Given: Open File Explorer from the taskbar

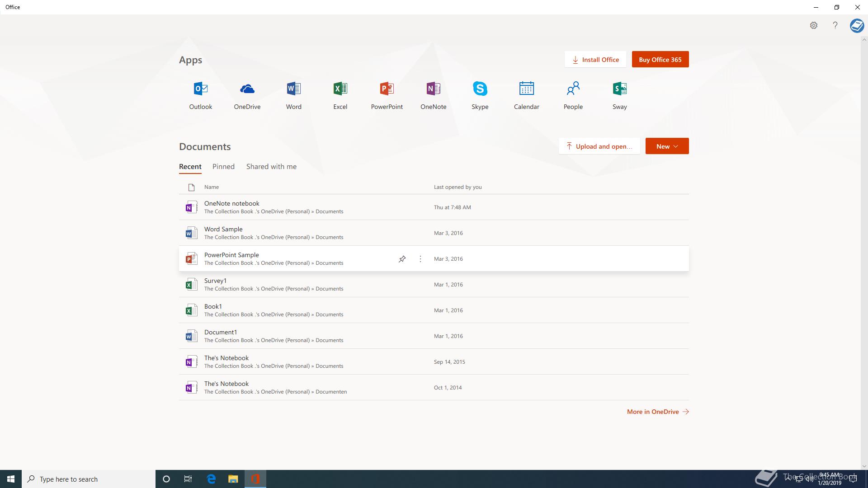Looking at the screenshot, I should (x=233, y=479).
